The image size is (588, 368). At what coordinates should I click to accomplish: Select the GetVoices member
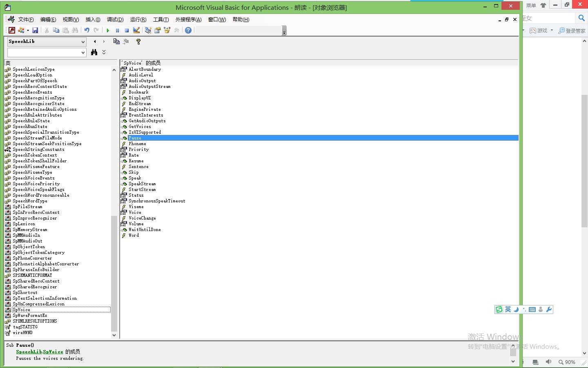point(140,127)
